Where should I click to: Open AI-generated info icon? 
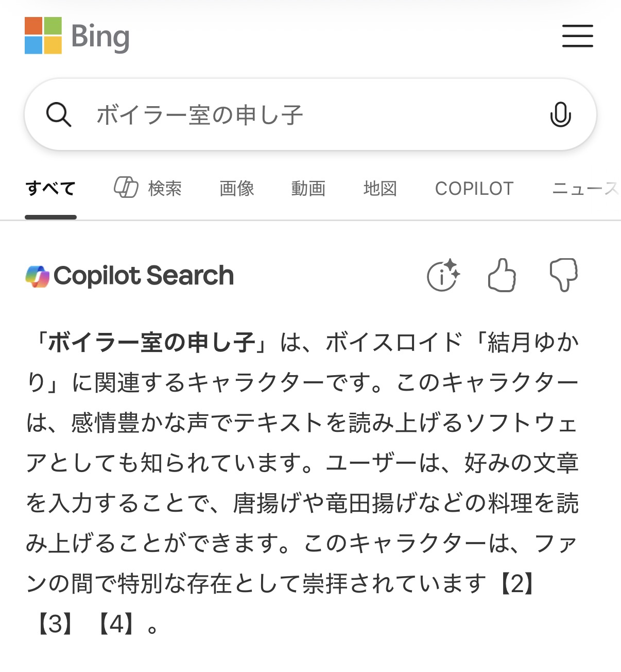pos(443,275)
